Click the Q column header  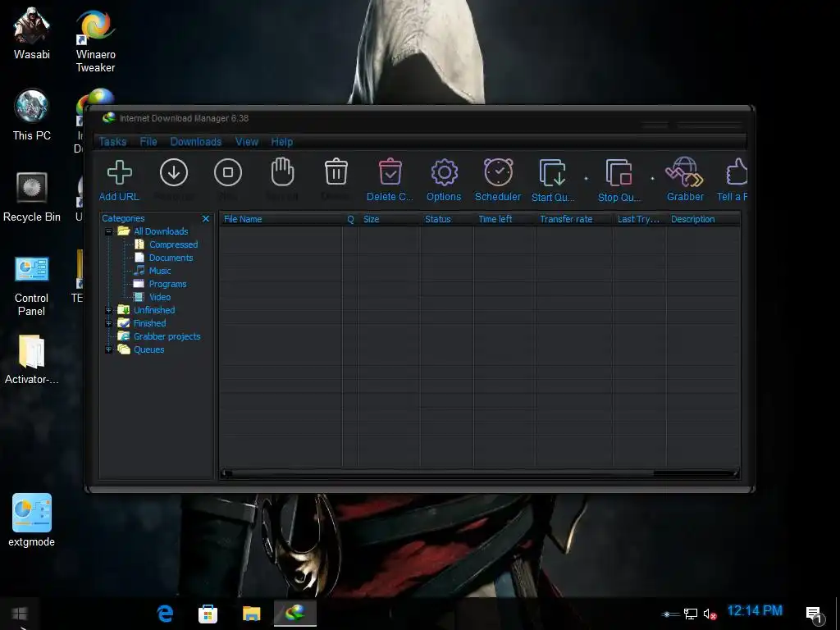click(x=350, y=219)
